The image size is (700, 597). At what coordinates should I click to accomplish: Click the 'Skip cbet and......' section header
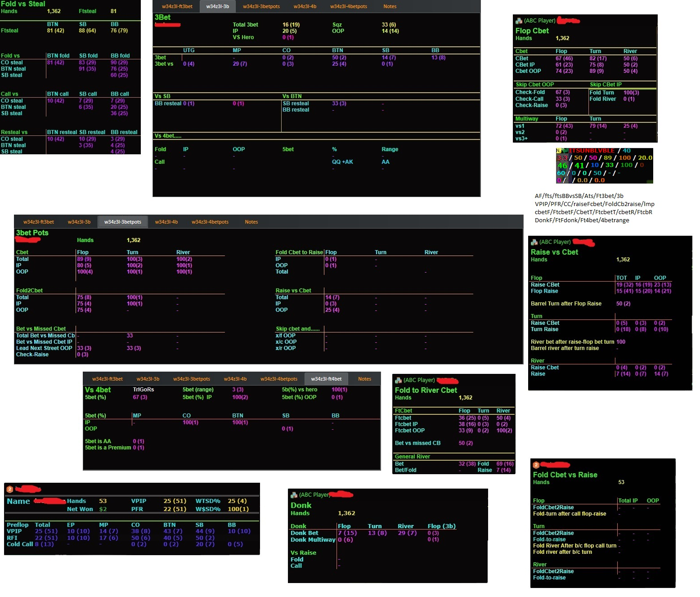point(298,329)
